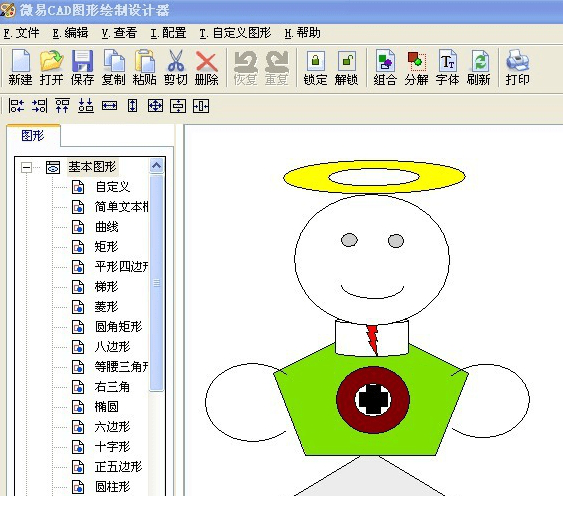Select 矩形 shape in tree
This screenshot has height=515, width=563.
(106, 247)
